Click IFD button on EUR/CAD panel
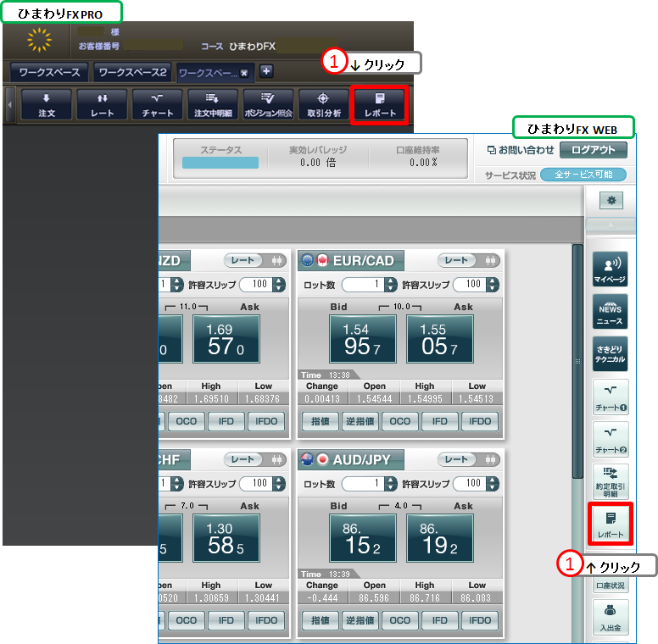The width and height of the screenshot is (658, 644). (x=440, y=421)
